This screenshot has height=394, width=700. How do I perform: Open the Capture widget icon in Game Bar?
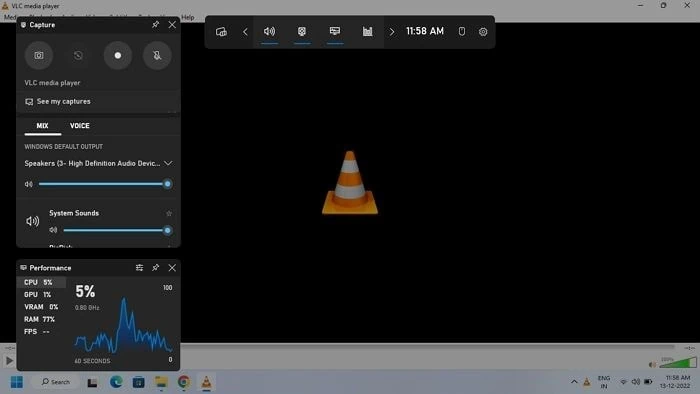pos(302,32)
